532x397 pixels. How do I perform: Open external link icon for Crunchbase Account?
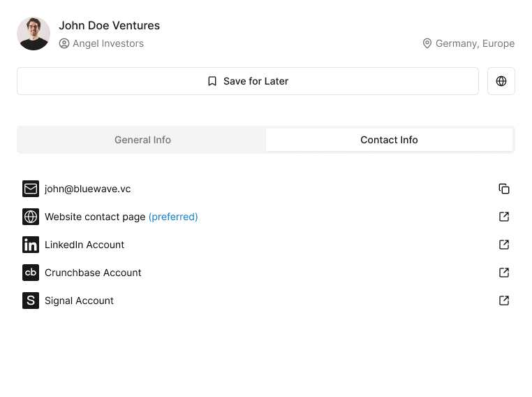[x=504, y=273]
